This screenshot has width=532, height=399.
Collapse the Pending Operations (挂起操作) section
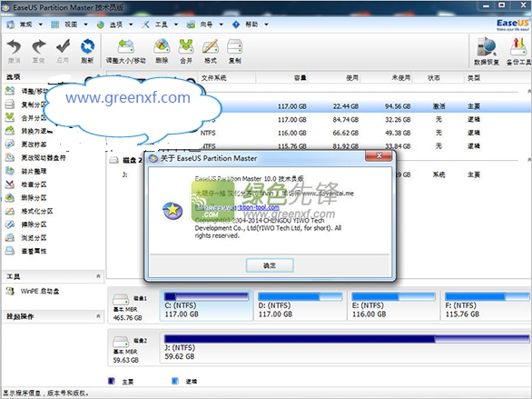98,316
